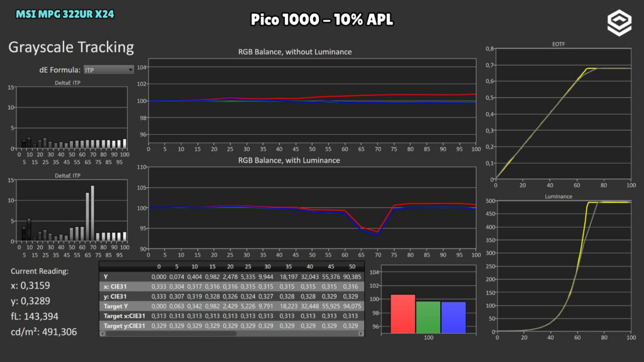This screenshot has height=362, width=644.
Task: Click the Target Y cell '94,075'
Action: coord(352,306)
